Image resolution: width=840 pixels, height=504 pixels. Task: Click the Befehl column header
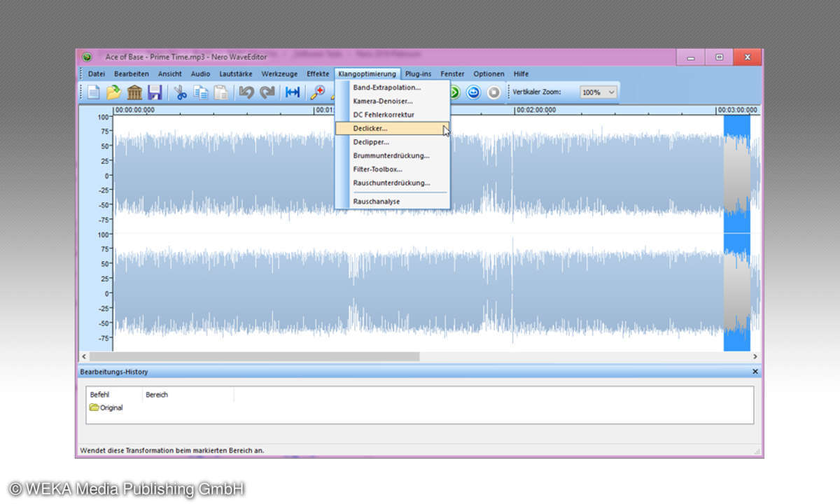coord(115,395)
